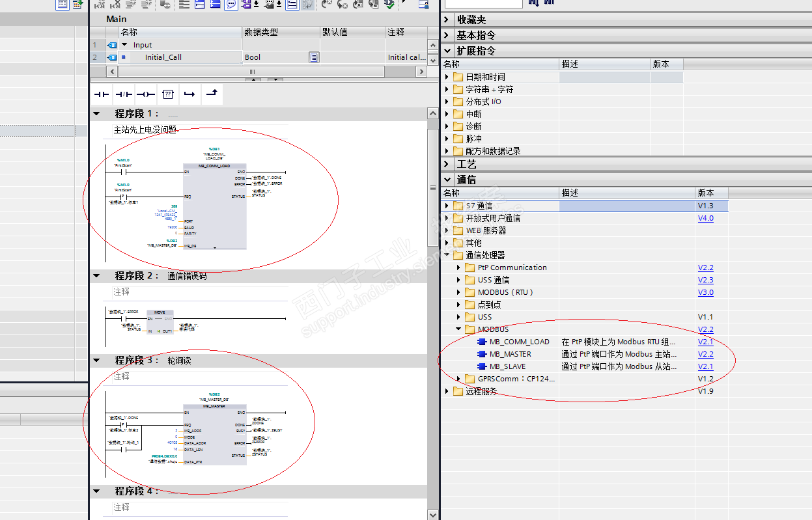Viewport: 812px width, 520px height.
Task: Select the MOVE block in network 2
Action: coord(160,322)
